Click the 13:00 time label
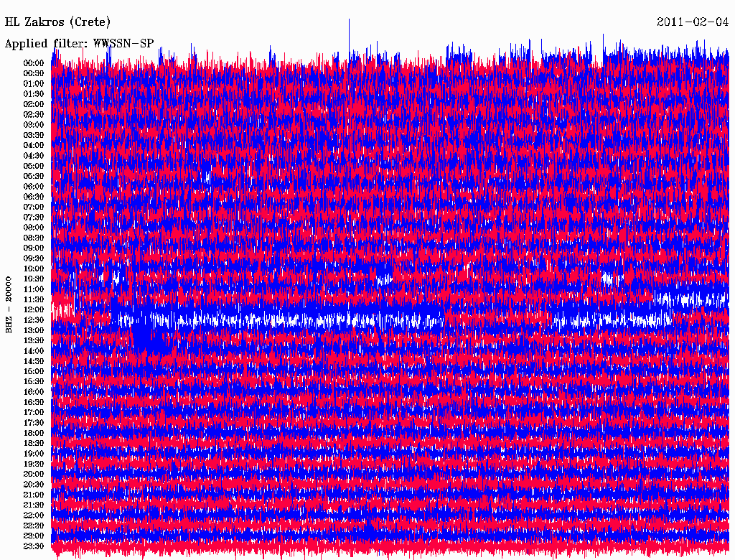This screenshot has height=560, width=735. pyautogui.click(x=34, y=331)
